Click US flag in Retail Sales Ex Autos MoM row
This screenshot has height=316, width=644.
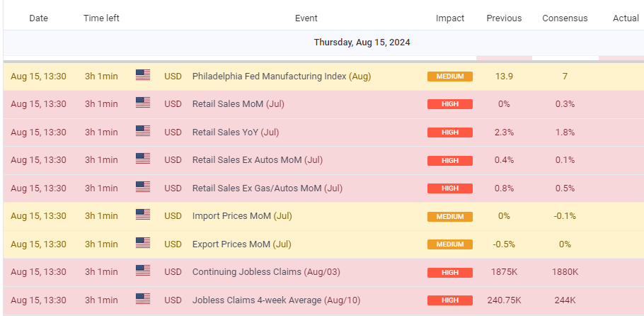[x=143, y=159]
